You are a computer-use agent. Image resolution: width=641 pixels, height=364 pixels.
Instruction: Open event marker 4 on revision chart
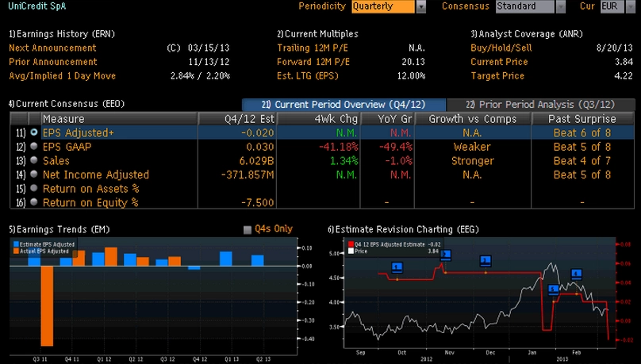click(x=577, y=274)
